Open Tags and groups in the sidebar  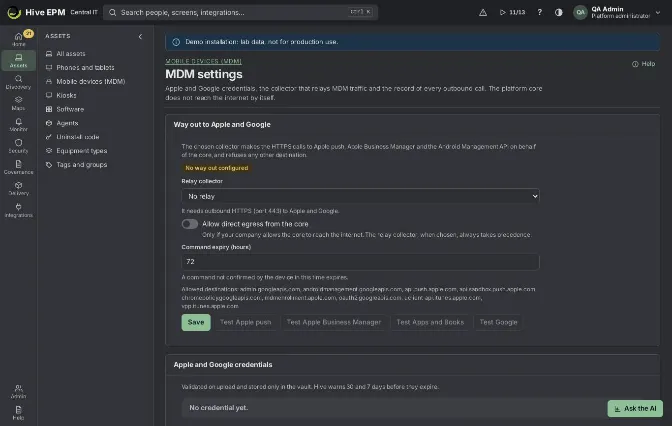coord(81,165)
